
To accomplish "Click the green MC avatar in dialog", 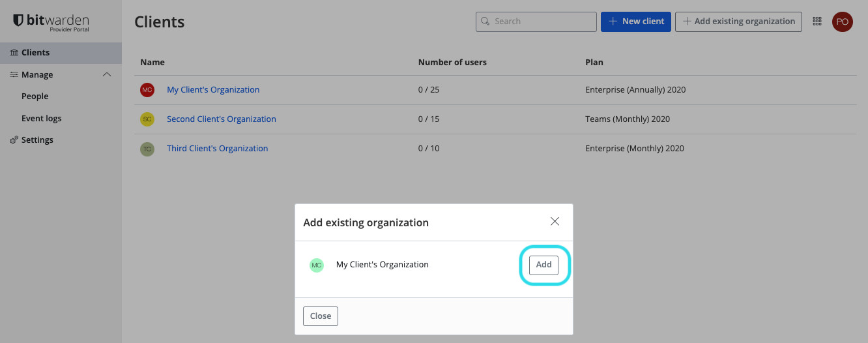I will pyautogui.click(x=317, y=265).
